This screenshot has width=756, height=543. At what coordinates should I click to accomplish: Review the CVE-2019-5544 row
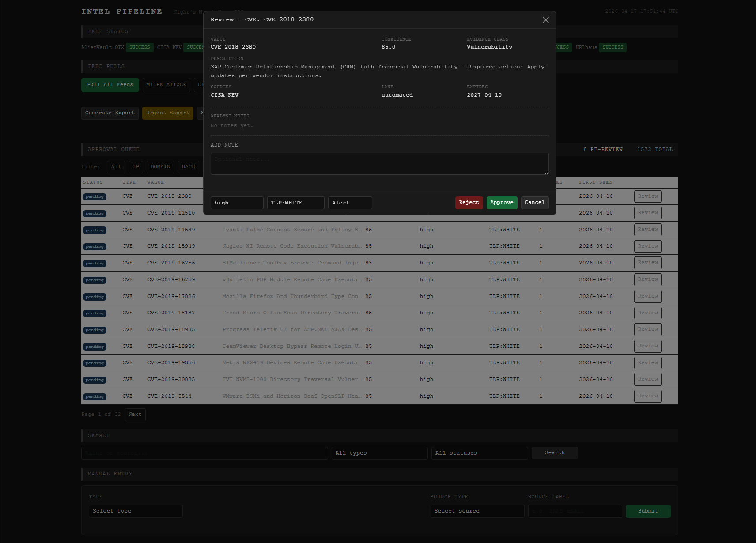tap(648, 396)
